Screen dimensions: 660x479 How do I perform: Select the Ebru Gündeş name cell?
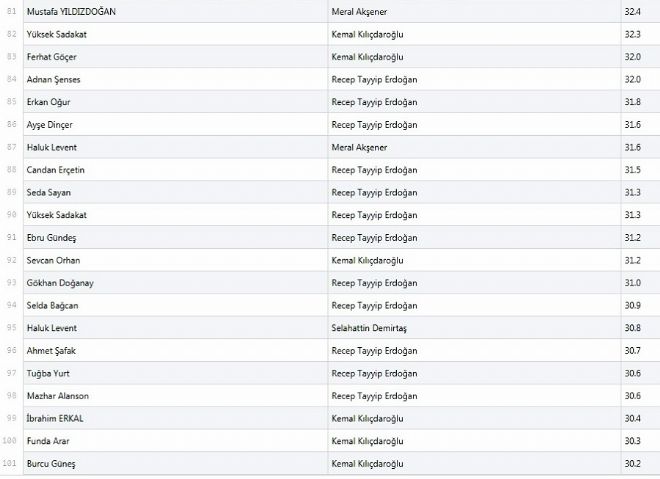pos(52,237)
